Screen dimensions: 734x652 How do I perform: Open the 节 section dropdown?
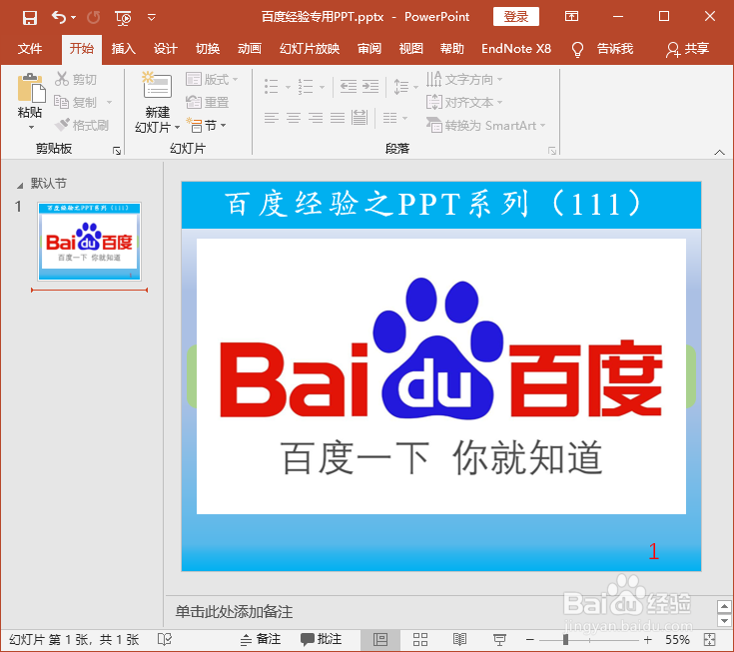pyautogui.click(x=206, y=125)
